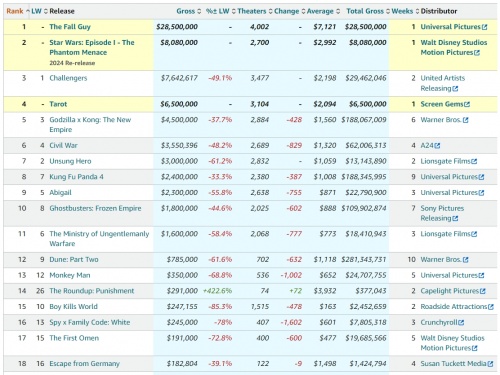This screenshot has width=500, height=375.
Task: Open Lionsgate Films distributor link in Unsung Hero row
Action: (x=445, y=161)
